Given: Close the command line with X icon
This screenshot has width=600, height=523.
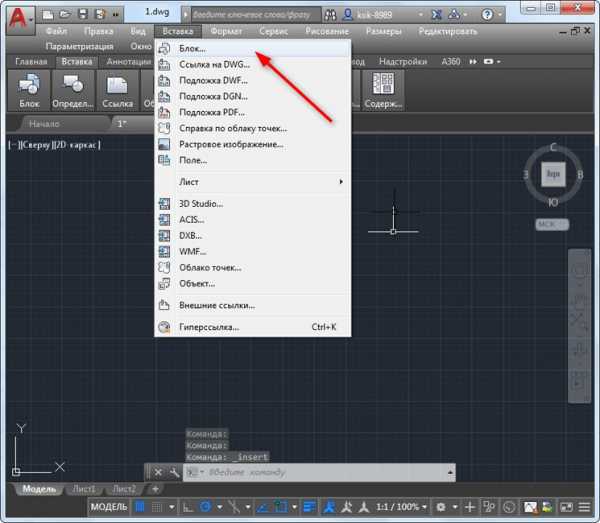Looking at the screenshot, I should 158,472.
